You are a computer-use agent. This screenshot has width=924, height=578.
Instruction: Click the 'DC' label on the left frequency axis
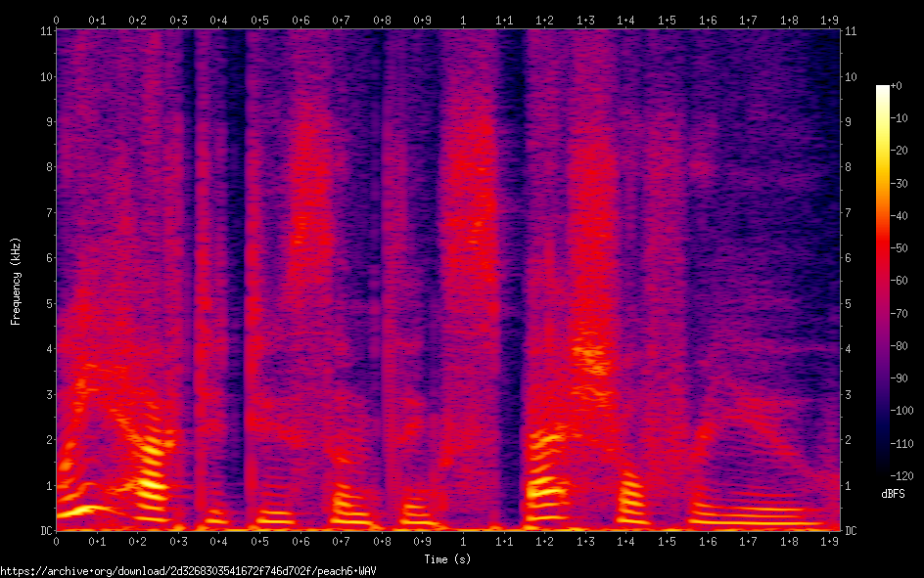45,531
